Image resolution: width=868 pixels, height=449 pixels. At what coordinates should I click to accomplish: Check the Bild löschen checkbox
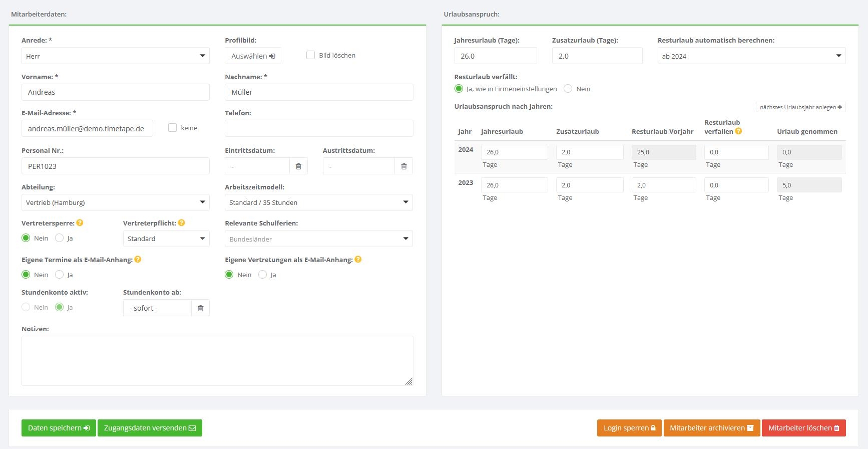click(x=310, y=55)
